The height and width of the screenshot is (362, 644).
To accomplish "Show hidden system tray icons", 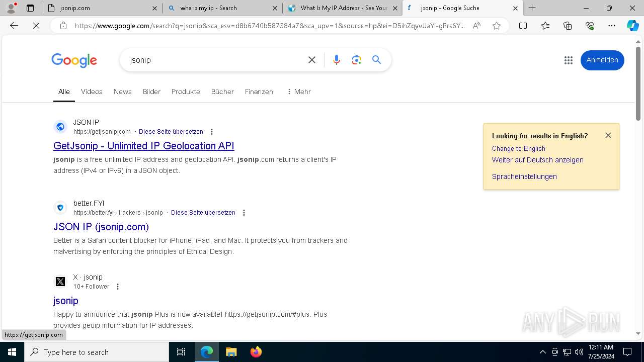I will [x=542, y=352].
